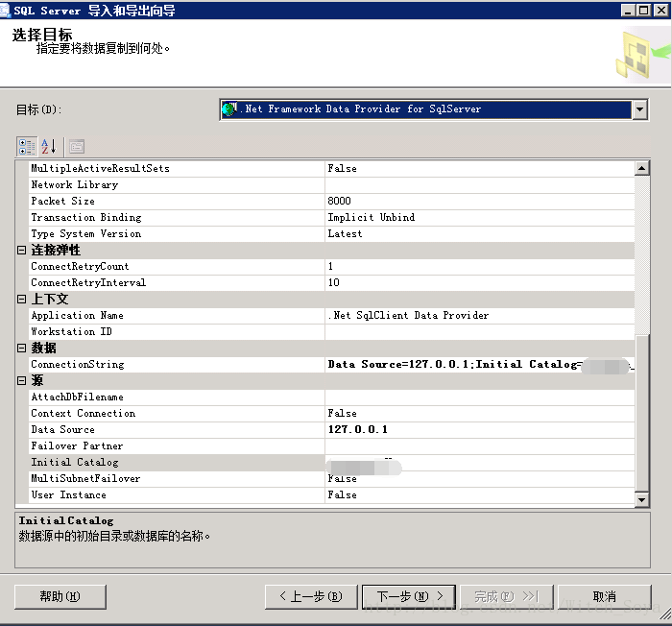Select ConnectRetryCount property
672x626 pixels.
pyautogui.click(x=177, y=266)
